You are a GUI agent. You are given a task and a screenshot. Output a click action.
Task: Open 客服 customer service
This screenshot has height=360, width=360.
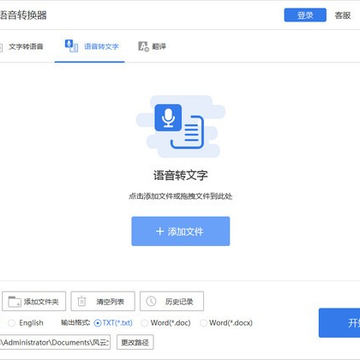tap(343, 15)
